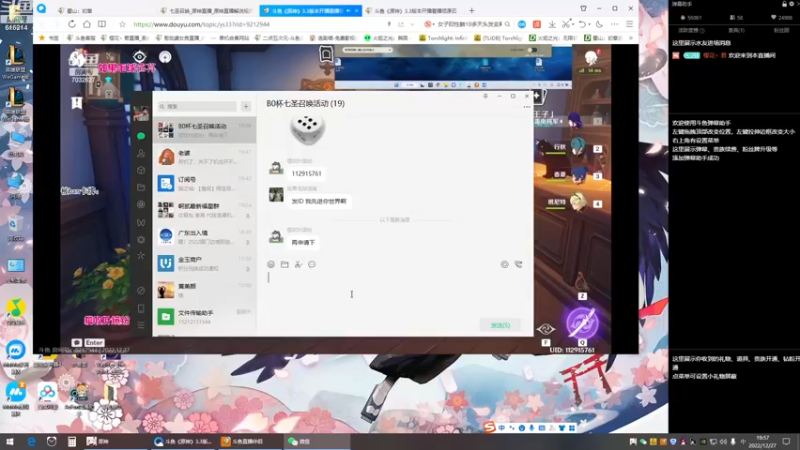Click the browser home button
Viewport: 800px width, 450px height.
[x=87, y=24]
